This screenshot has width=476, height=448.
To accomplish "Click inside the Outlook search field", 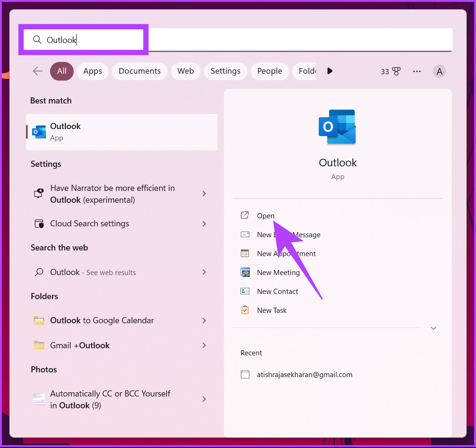I will coord(238,40).
